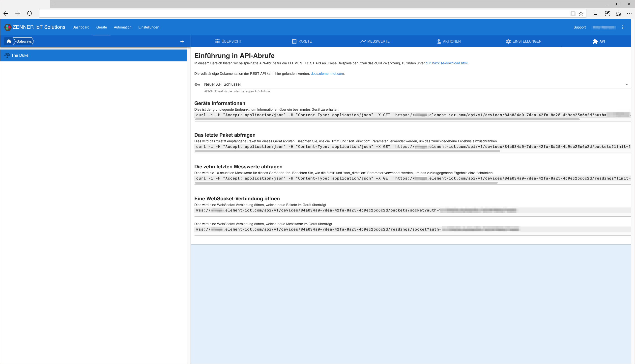The image size is (635, 364).
Task: Click the Übersicht grid icon
Action: (217, 41)
